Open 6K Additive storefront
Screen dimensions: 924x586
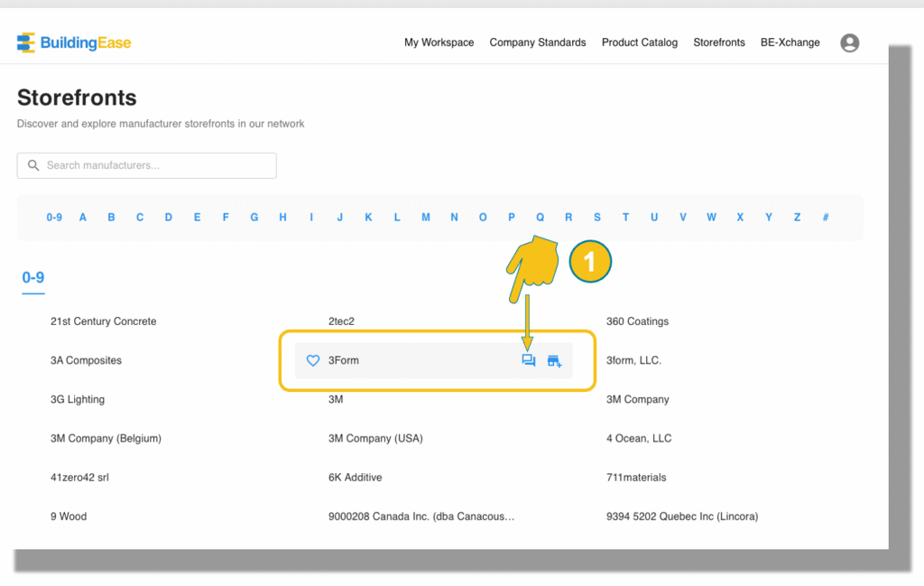click(x=355, y=478)
